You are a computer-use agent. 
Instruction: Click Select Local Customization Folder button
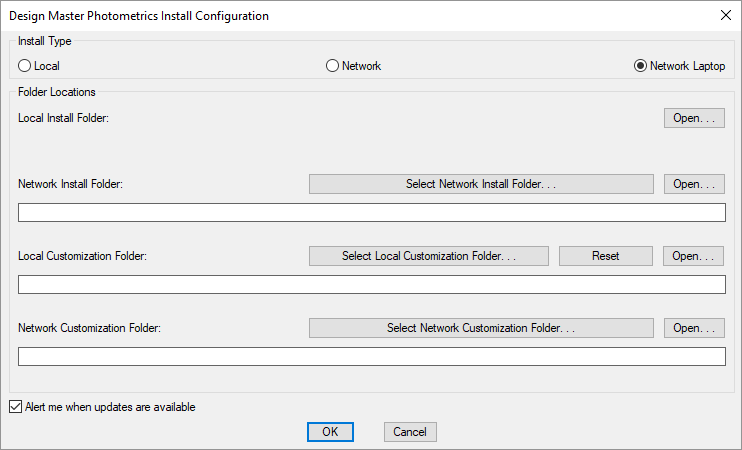(429, 256)
